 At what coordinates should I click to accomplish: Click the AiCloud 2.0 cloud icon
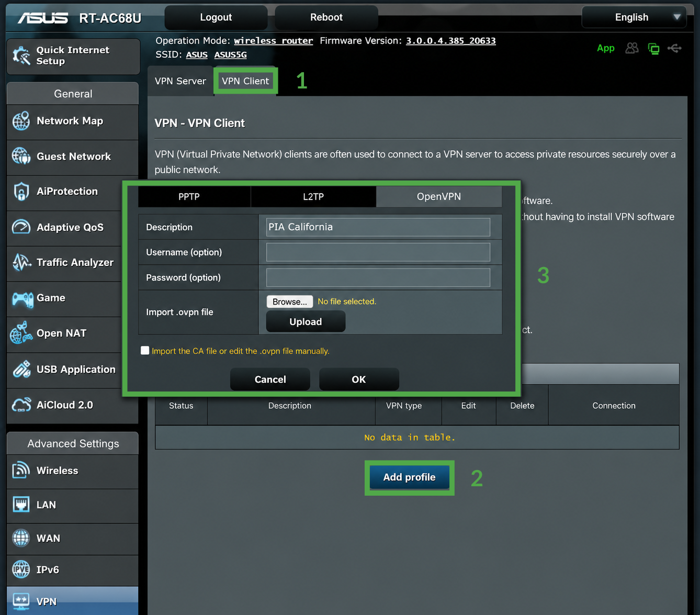[21, 405]
